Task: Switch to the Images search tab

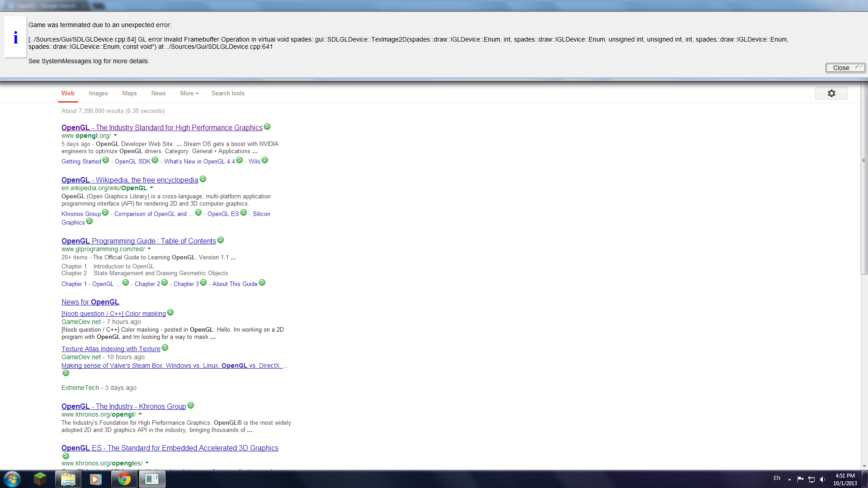Action: click(x=98, y=94)
